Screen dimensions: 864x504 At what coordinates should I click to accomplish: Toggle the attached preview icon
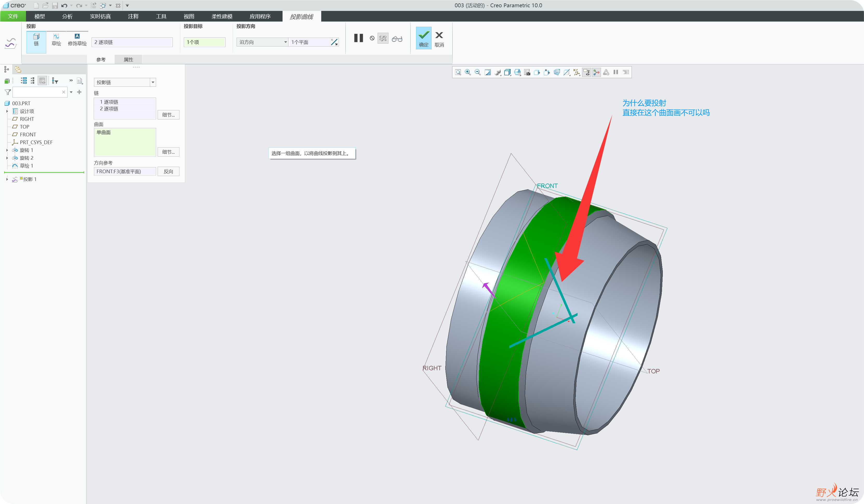click(x=383, y=38)
